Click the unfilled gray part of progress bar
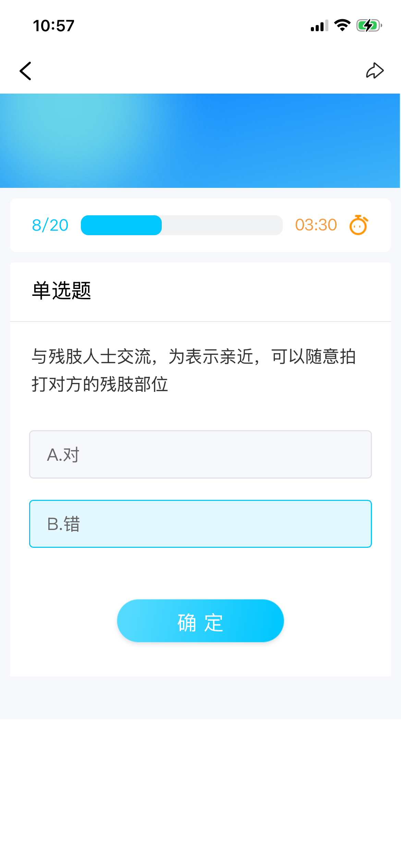 click(x=222, y=225)
